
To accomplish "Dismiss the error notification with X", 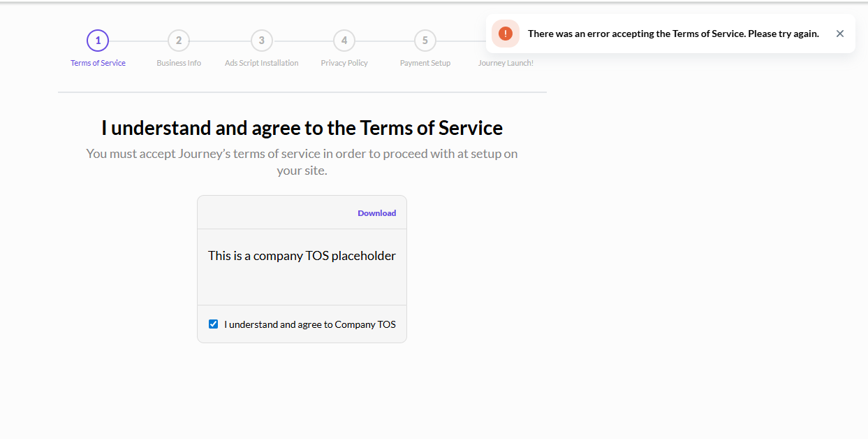I will [x=840, y=34].
